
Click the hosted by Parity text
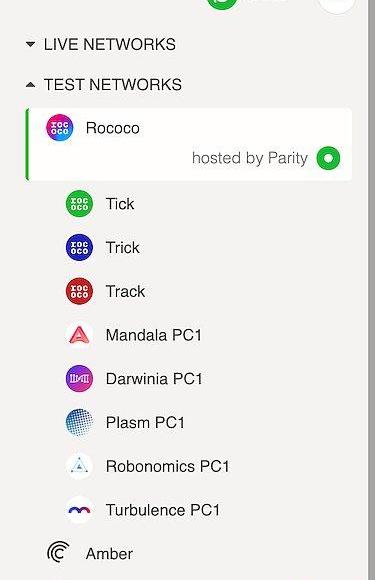click(x=250, y=158)
